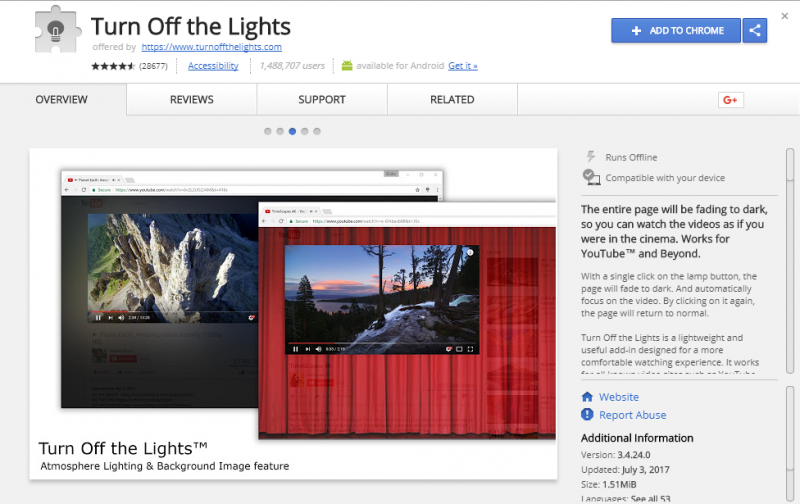The width and height of the screenshot is (800, 504).
Task: Click the rating count (28677)
Action: [153, 66]
